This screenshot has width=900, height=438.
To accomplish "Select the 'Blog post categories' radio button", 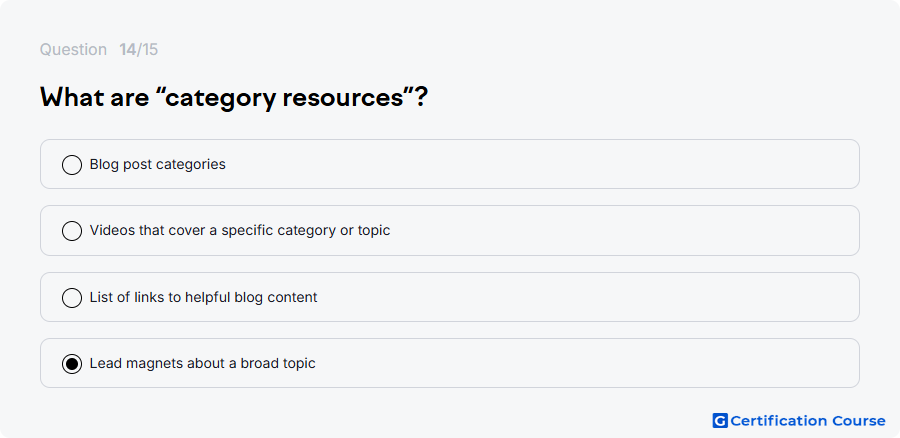I will [72, 165].
